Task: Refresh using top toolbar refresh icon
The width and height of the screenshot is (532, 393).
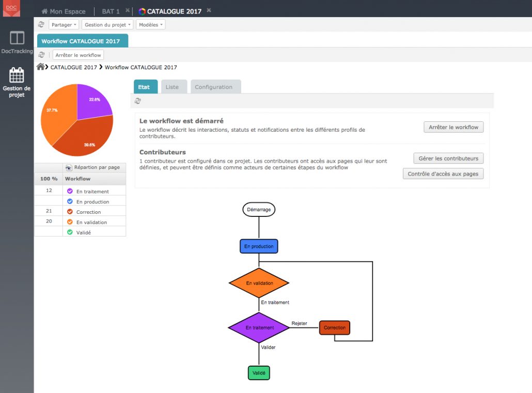Action: coord(41,24)
